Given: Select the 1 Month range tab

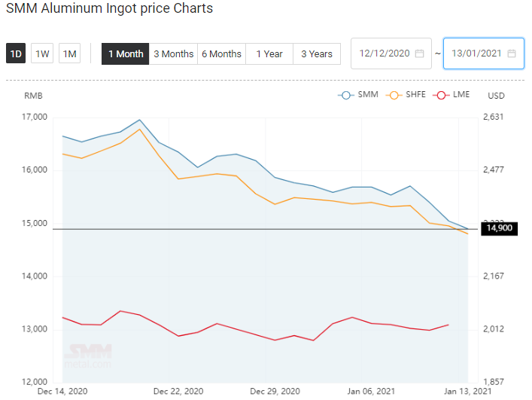Looking at the screenshot, I should 125,53.
